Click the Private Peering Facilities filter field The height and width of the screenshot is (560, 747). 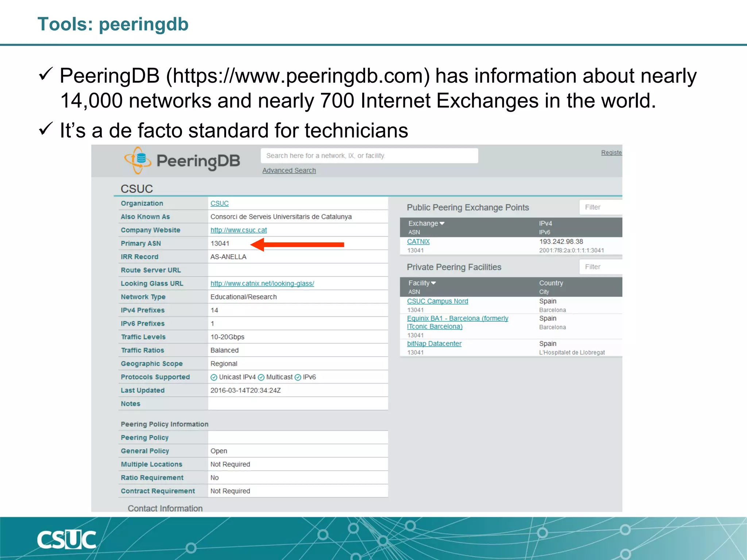(601, 267)
